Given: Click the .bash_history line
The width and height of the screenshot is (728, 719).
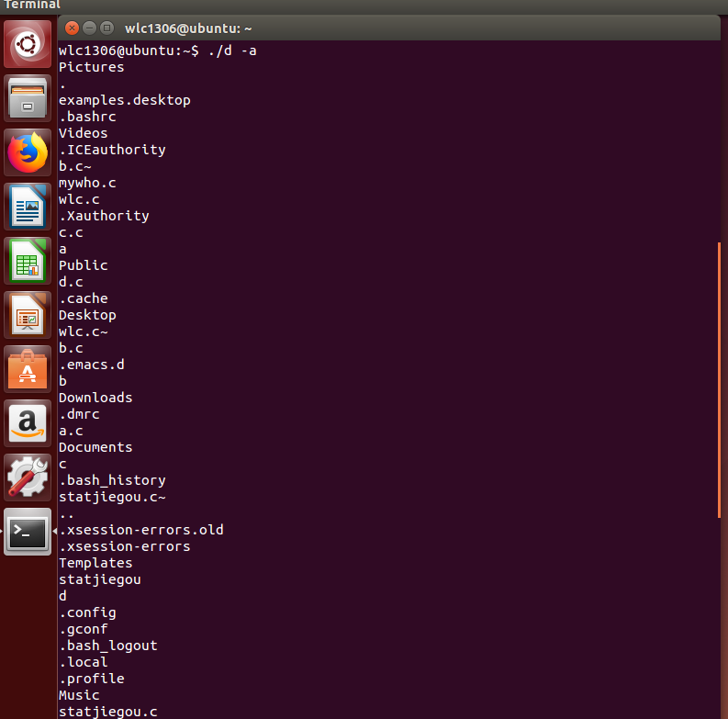Looking at the screenshot, I should (112, 480).
